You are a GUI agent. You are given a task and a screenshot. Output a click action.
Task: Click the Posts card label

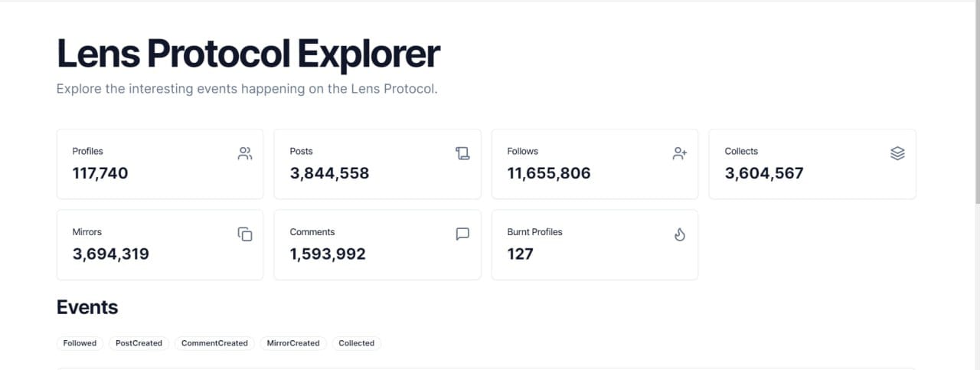pos(302,152)
